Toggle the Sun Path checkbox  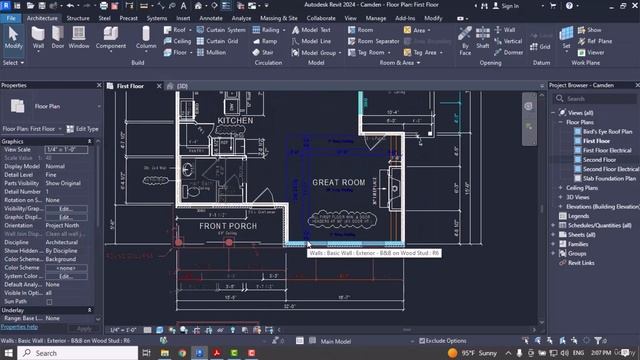click(x=49, y=302)
